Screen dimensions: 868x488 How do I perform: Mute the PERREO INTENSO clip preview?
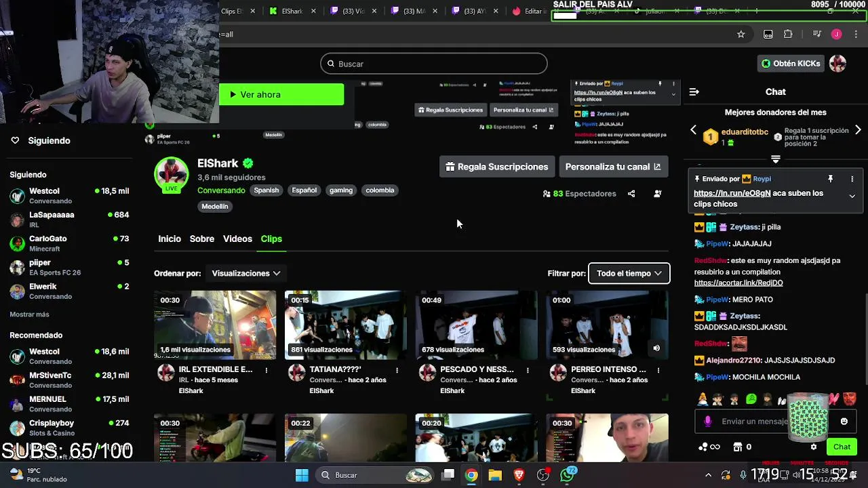click(656, 348)
